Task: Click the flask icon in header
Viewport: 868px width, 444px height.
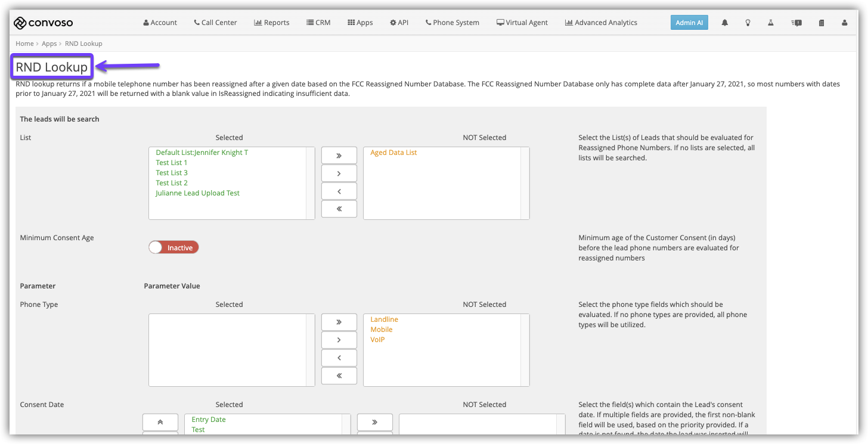Action: [x=770, y=23]
